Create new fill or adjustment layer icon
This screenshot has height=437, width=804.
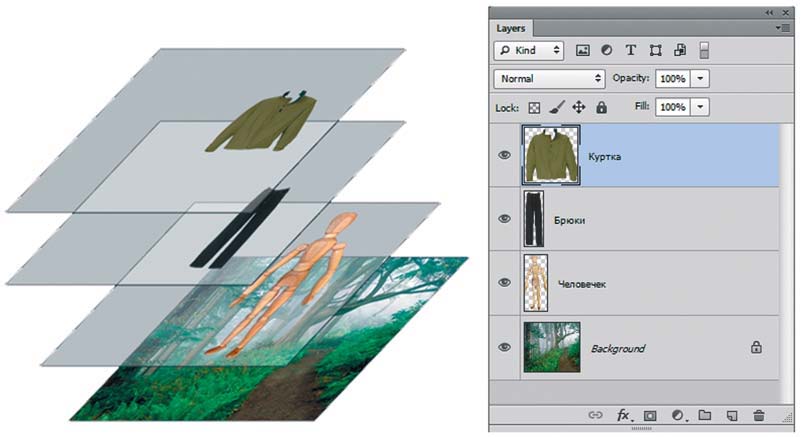coord(678,415)
